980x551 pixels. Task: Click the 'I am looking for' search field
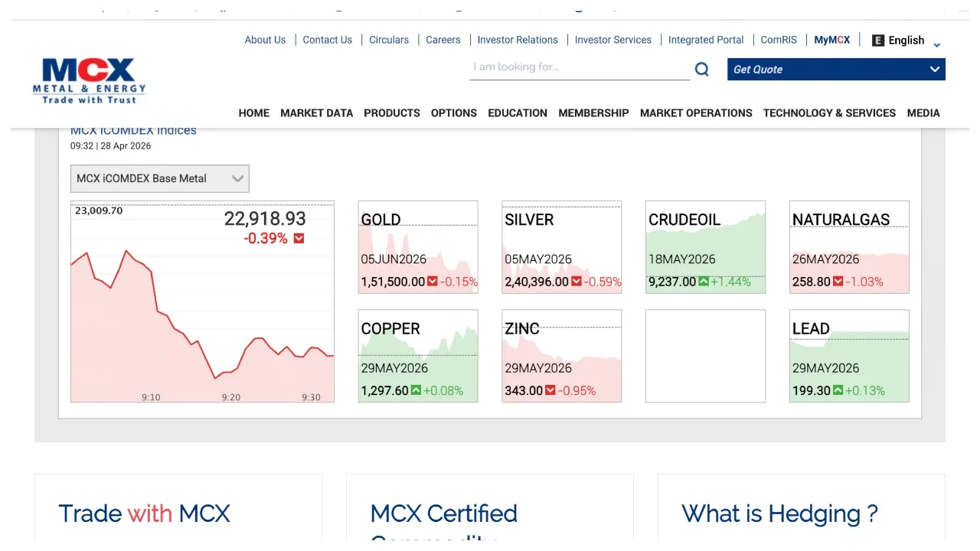(579, 67)
